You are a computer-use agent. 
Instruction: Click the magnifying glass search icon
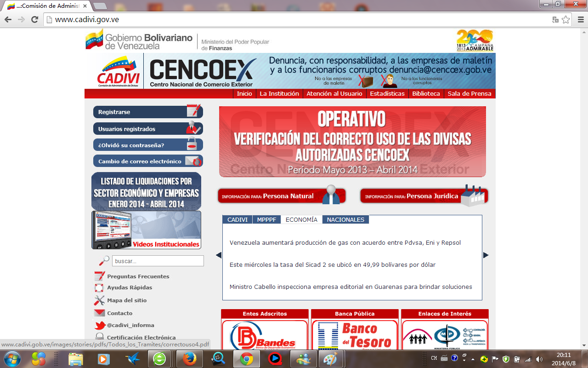click(104, 261)
